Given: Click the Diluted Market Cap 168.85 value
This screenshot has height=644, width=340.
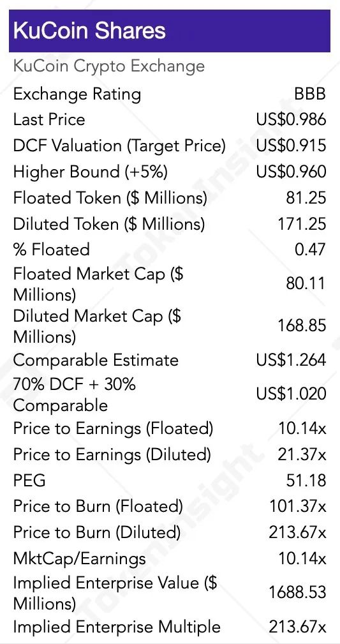Looking at the screenshot, I should (302, 326).
